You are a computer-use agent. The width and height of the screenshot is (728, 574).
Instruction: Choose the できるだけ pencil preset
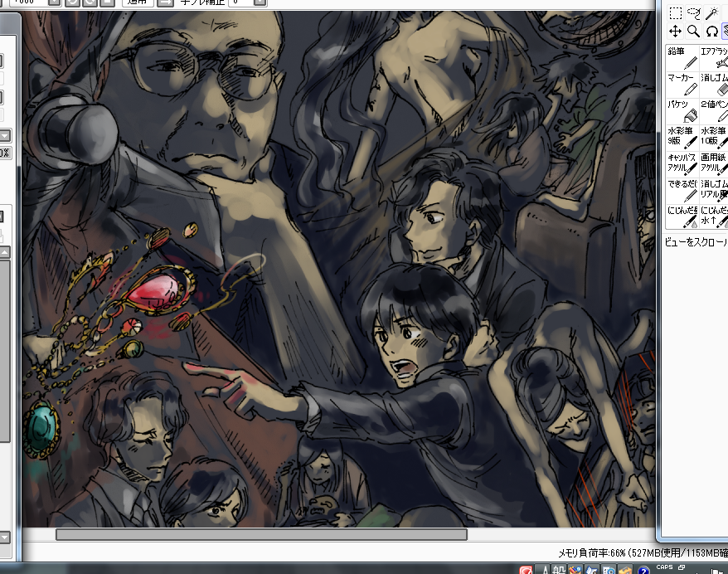click(x=682, y=191)
